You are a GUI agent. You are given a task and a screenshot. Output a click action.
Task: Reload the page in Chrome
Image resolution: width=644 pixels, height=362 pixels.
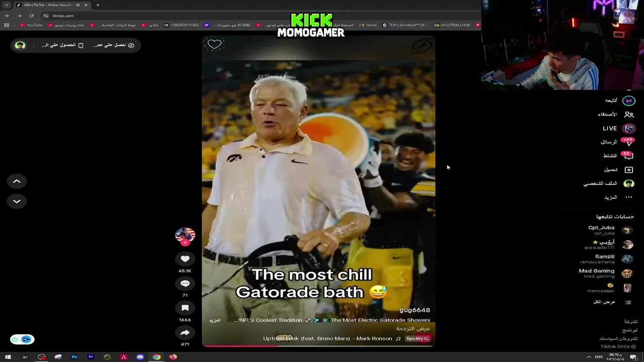(x=31, y=16)
